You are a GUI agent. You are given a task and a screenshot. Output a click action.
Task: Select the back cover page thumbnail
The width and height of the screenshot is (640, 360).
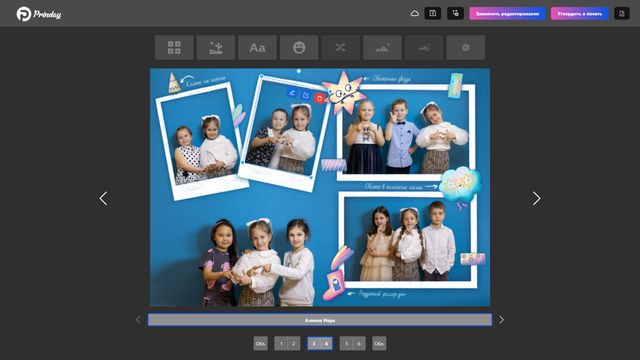point(379,343)
